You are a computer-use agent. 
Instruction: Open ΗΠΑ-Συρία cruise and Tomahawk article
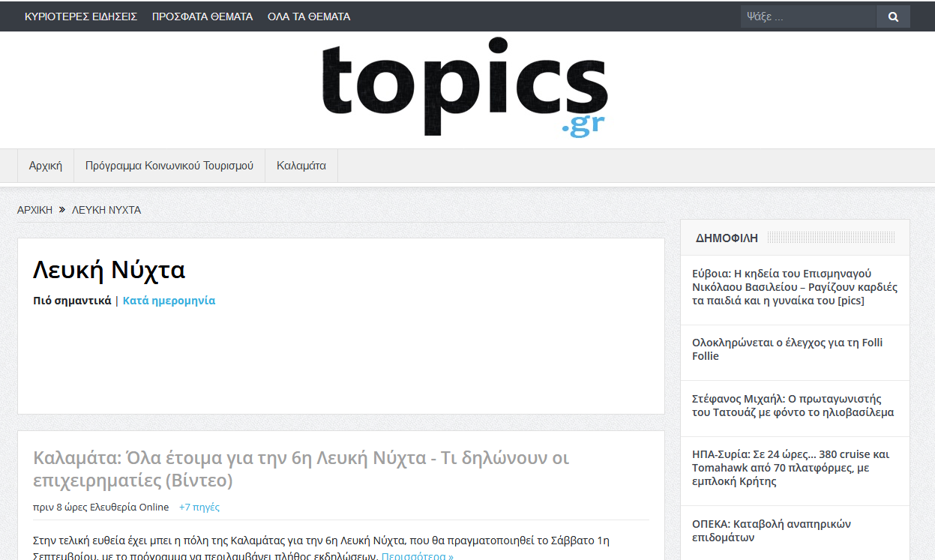coord(790,468)
